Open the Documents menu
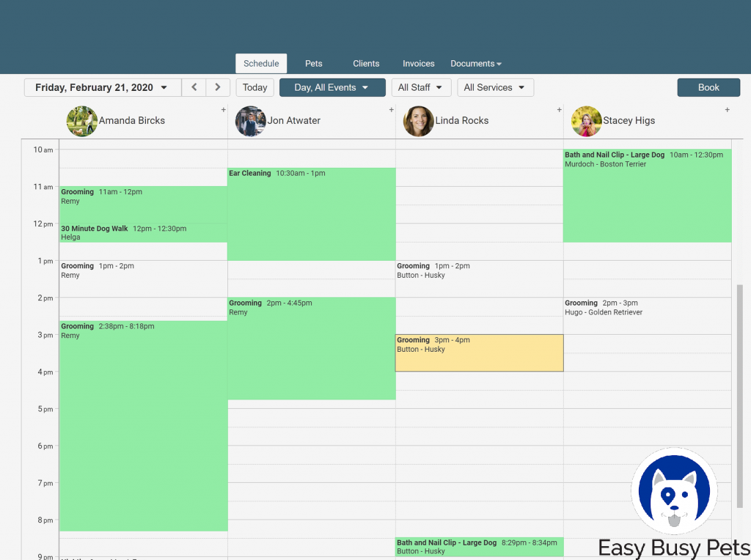751x560 pixels. (x=475, y=64)
